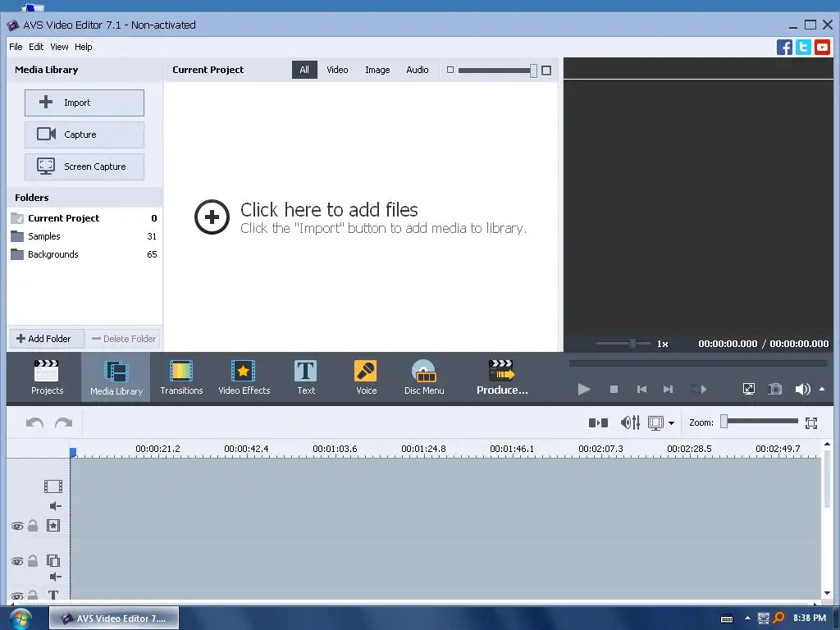
Task: Click the video effects track star icon
Action: point(53,526)
